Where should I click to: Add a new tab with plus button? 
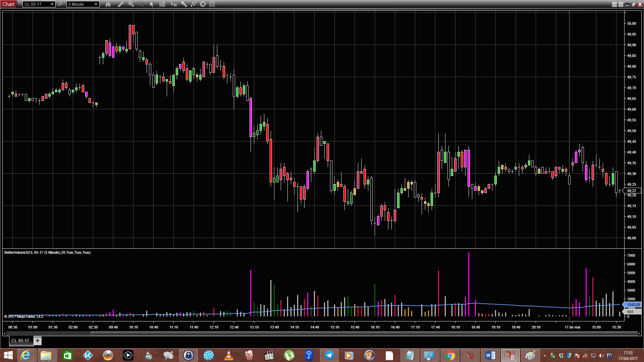point(38,341)
